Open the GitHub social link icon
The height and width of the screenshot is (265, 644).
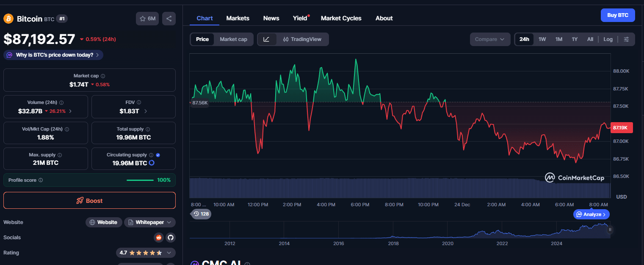pyautogui.click(x=170, y=238)
